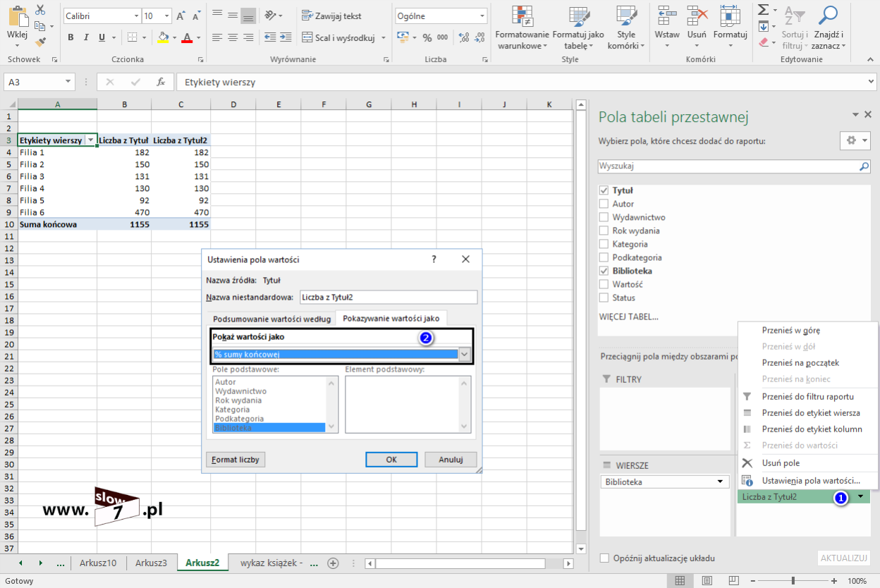The height and width of the screenshot is (588, 880).
Task: Activate the Format Painter brush icon
Action: point(39,42)
